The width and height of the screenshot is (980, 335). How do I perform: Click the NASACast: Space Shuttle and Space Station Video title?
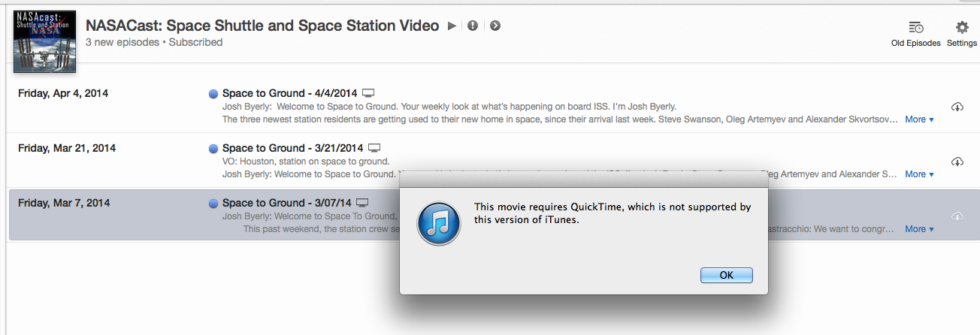pos(262,26)
